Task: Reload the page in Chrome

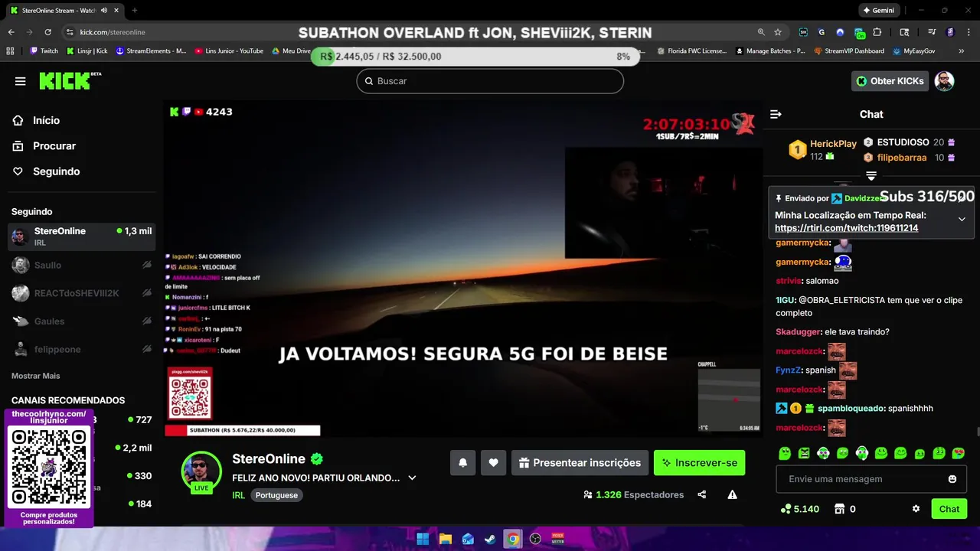Action: coord(48,32)
